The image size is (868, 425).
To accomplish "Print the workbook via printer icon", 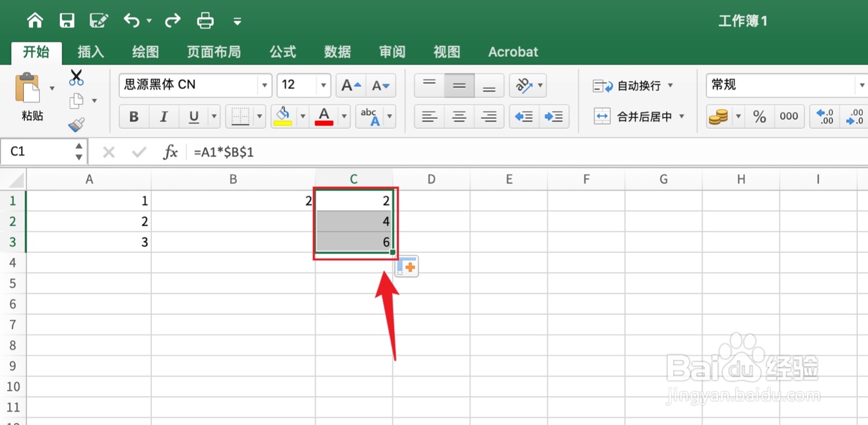I will point(205,21).
